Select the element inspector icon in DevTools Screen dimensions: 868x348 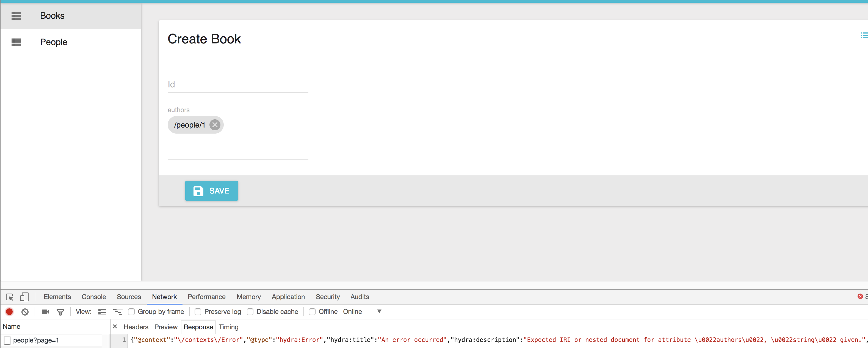pos(9,297)
